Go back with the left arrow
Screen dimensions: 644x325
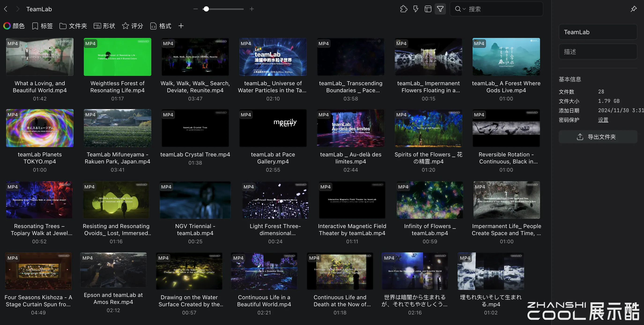6,9
